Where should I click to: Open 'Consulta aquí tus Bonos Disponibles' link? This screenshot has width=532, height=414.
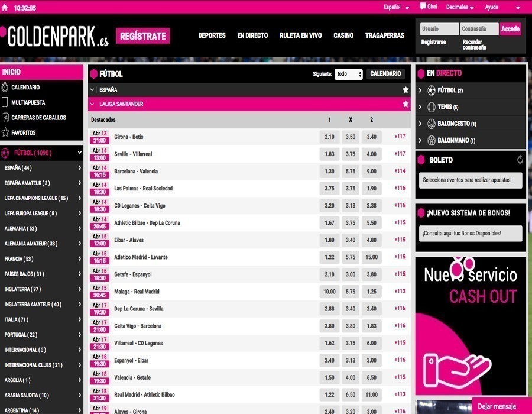click(471, 234)
